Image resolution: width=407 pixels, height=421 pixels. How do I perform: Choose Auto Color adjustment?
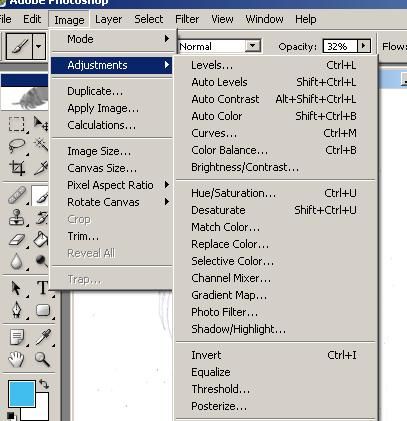click(275, 116)
